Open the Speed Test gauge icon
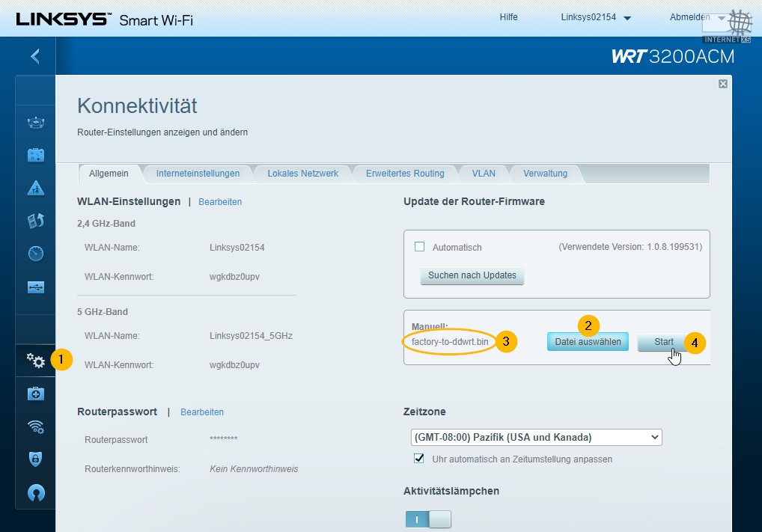The height and width of the screenshot is (532, 762). click(36, 254)
